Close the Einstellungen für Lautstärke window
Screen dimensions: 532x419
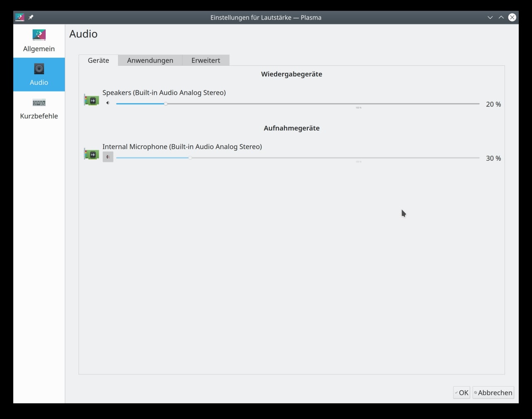point(512,17)
